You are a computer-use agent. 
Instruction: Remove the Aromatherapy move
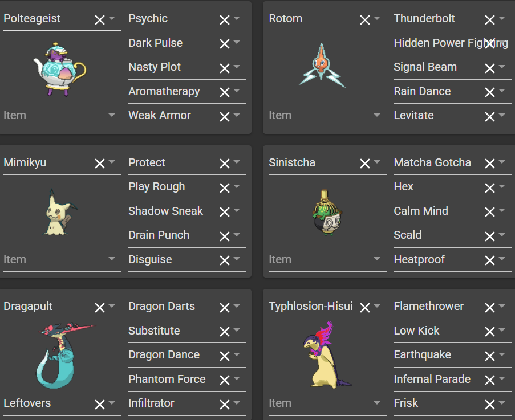[225, 92]
